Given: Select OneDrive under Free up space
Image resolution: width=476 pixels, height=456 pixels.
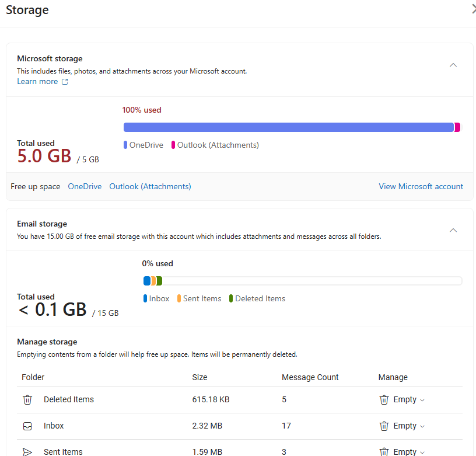Looking at the screenshot, I should [x=84, y=186].
